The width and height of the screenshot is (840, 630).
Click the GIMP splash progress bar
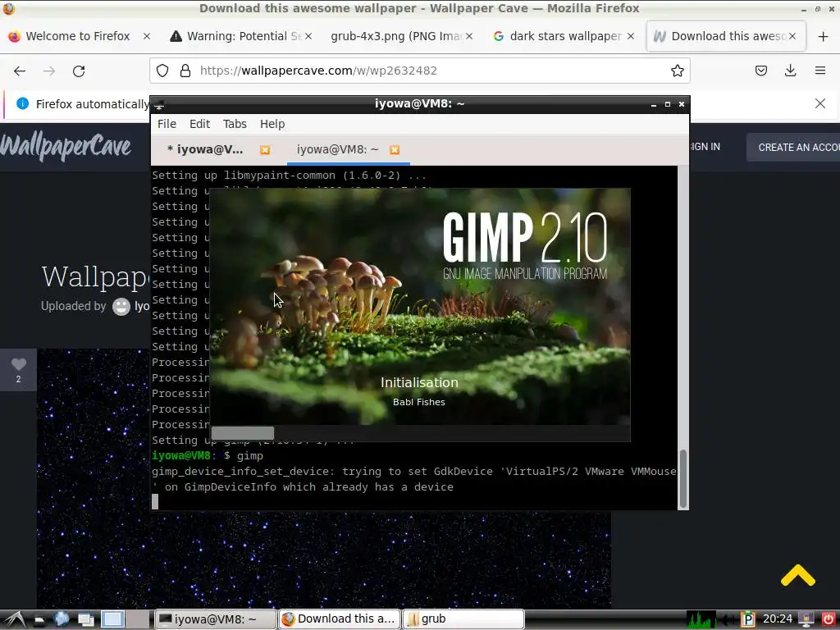point(420,433)
